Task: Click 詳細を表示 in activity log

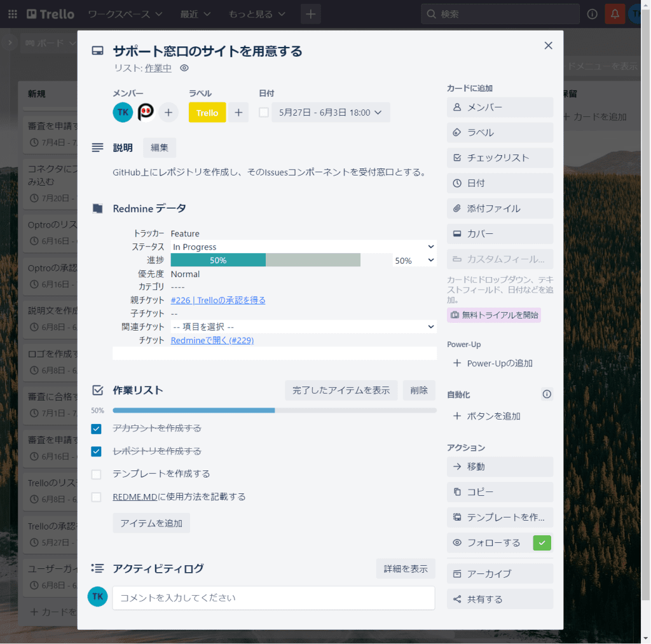Action: coord(406,569)
